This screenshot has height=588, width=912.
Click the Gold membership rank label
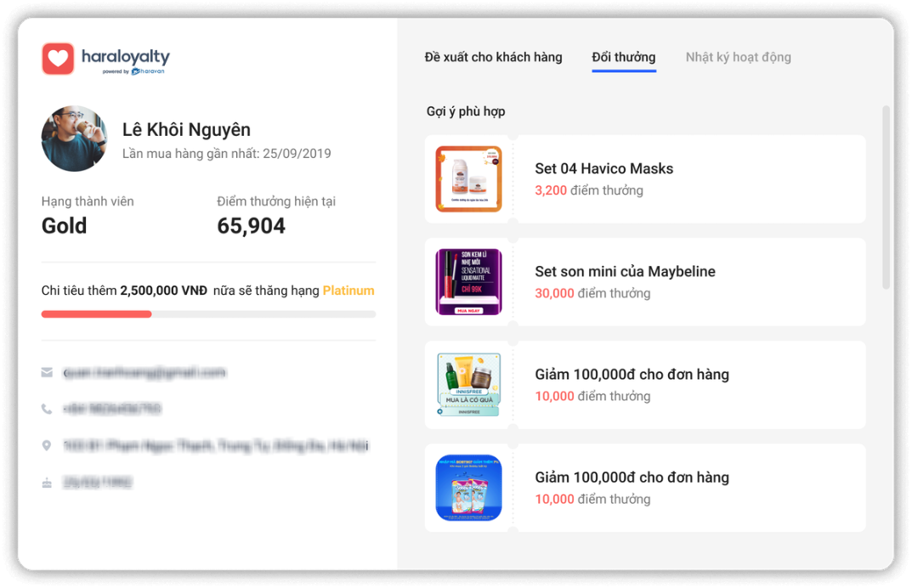coord(64,226)
